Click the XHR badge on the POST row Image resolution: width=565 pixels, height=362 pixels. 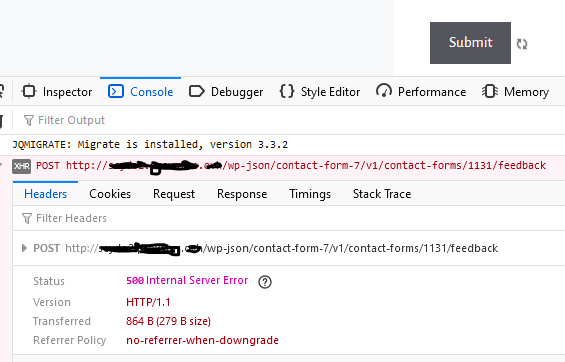(21, 166)
